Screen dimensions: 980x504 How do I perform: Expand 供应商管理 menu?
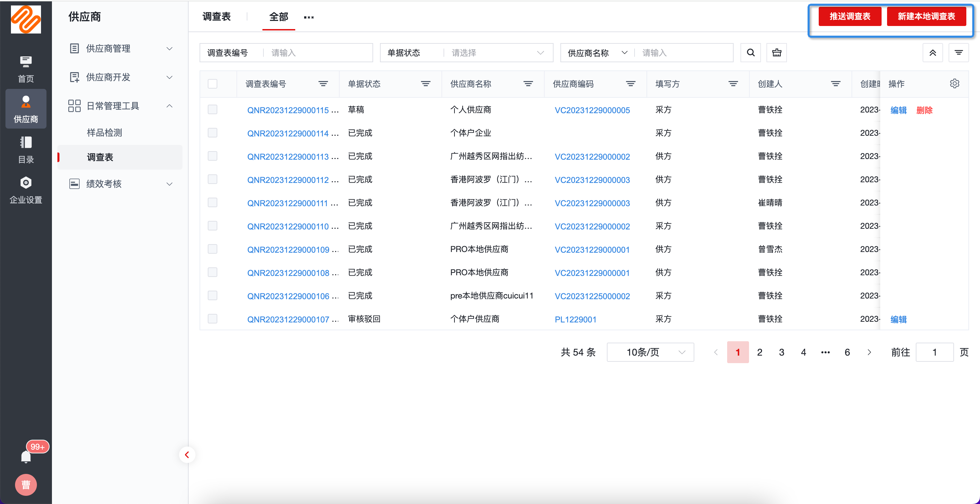(x=121, y=48)
